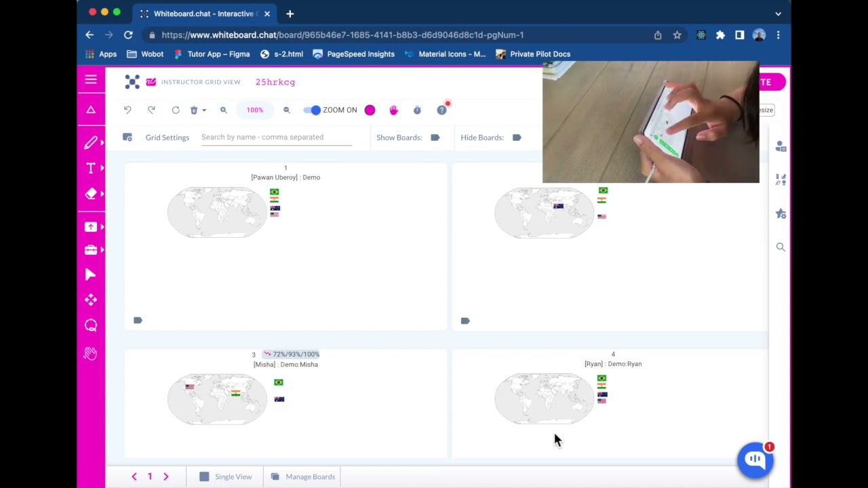Screen dimensions: 868x488
Task: Open Manage Boards
Action: pyautogui.click(x=303, y=476)
